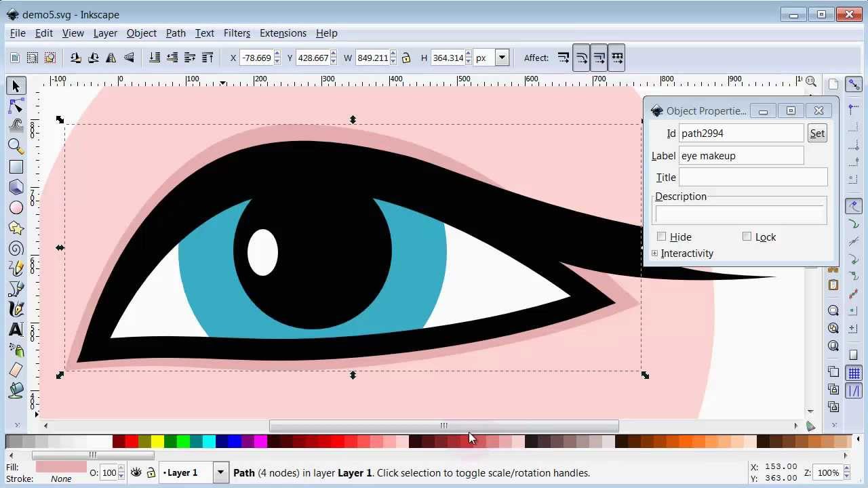The image size is (868, 488).
Task: Select the Rectangle tool
Action: coord(16,167)
